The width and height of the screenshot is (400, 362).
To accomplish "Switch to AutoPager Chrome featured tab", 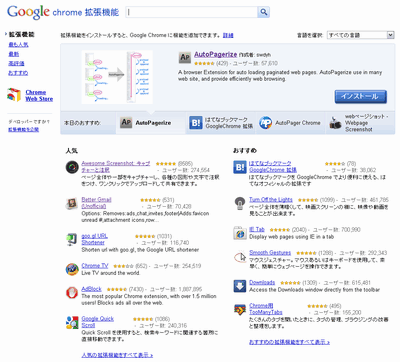I will [x=290, y=123].
